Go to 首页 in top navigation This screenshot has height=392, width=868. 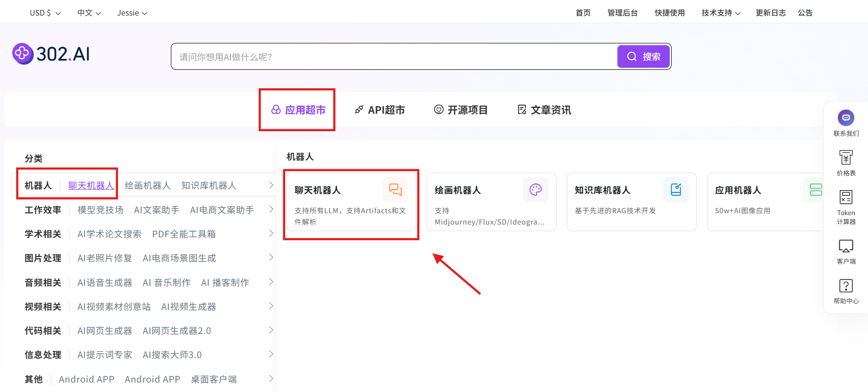click(x=583, y=13)
